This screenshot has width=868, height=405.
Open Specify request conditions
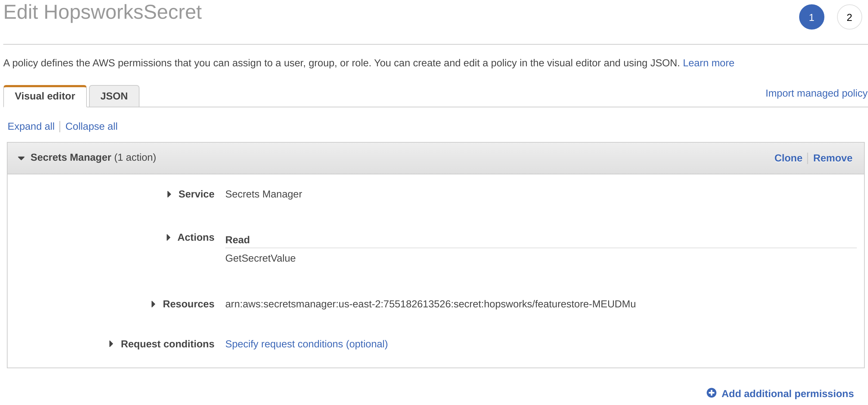(x=306, y=344)
